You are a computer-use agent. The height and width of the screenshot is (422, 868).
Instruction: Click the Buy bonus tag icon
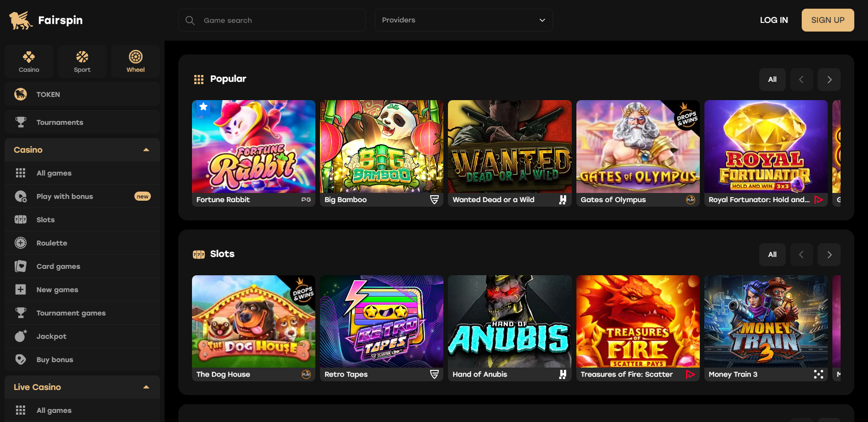[x=21, y=359]
